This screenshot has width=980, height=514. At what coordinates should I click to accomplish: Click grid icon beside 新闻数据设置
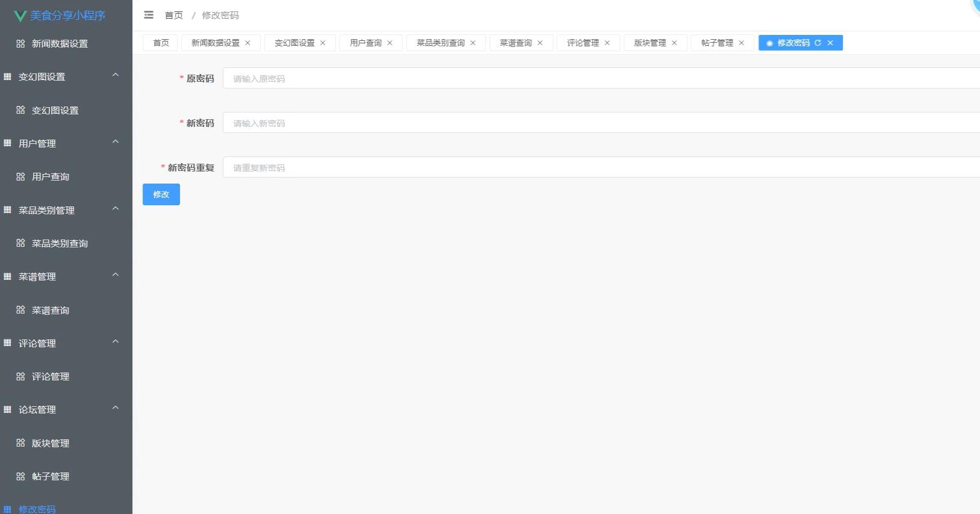[x=20, y=43]
